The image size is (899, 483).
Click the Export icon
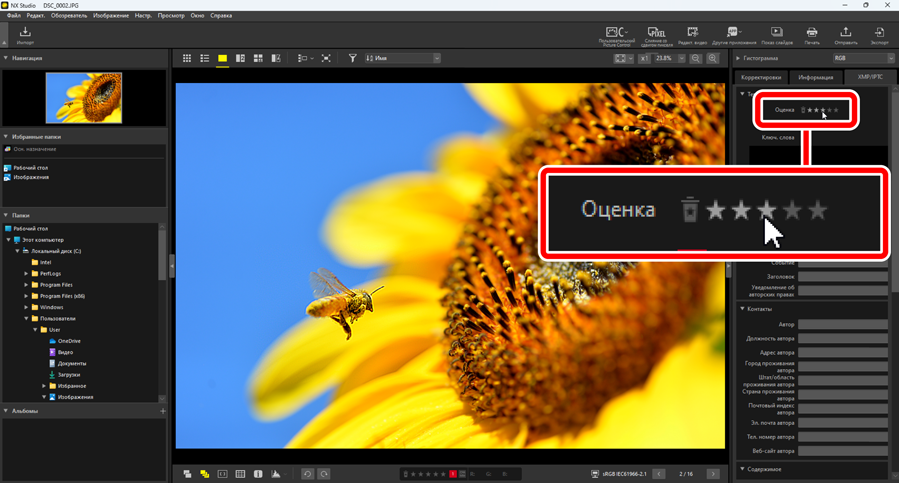pyautogui.click(x=879, y=36)
